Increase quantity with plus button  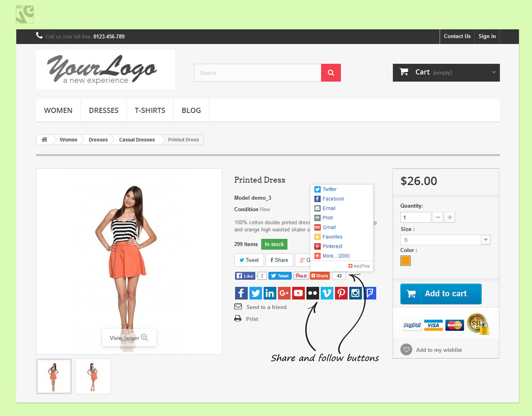click(450, 218)
